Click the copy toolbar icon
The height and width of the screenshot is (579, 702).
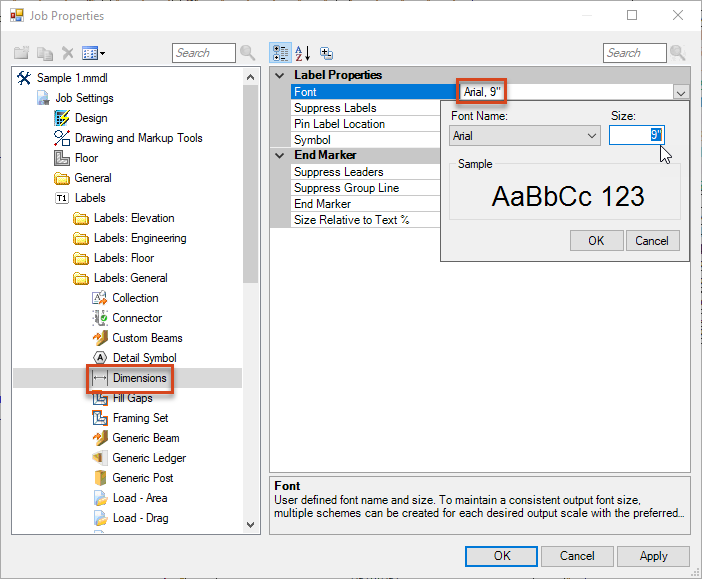[x=45, y=53]
